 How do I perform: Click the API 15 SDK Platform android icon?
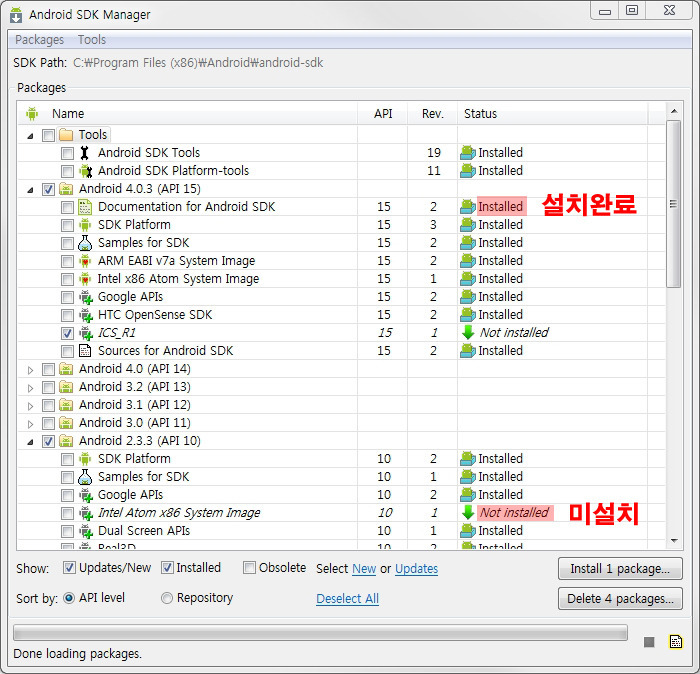[x=85, y=225]
